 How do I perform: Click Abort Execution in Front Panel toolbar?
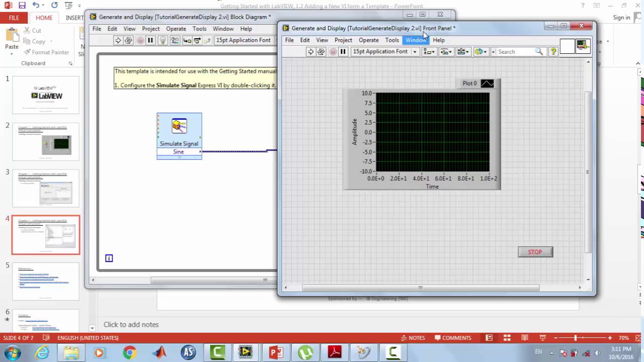tap(333, 51)
